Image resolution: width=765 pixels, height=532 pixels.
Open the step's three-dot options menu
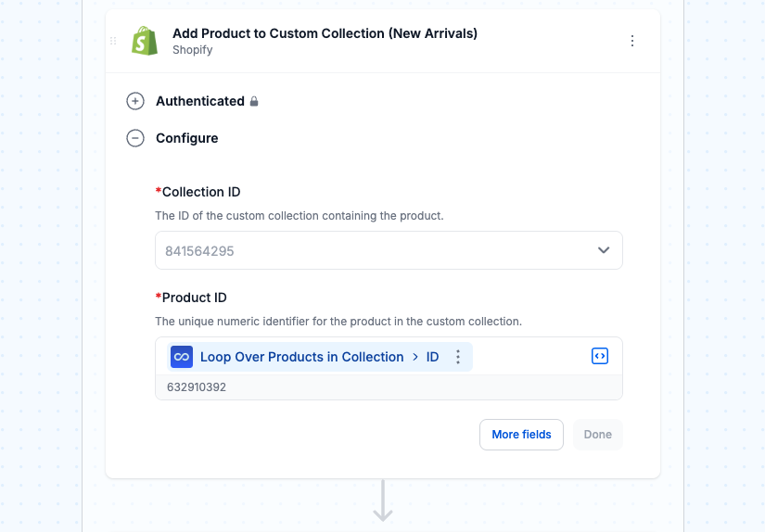tap(632, 41)
